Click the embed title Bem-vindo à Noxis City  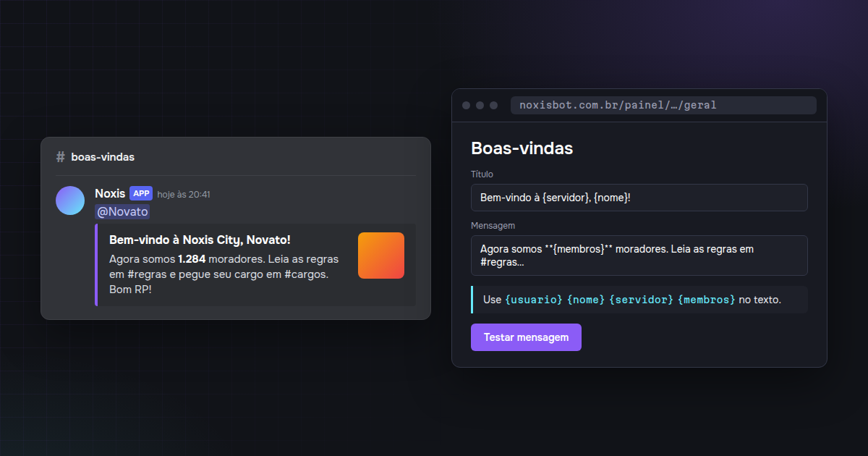200,240
